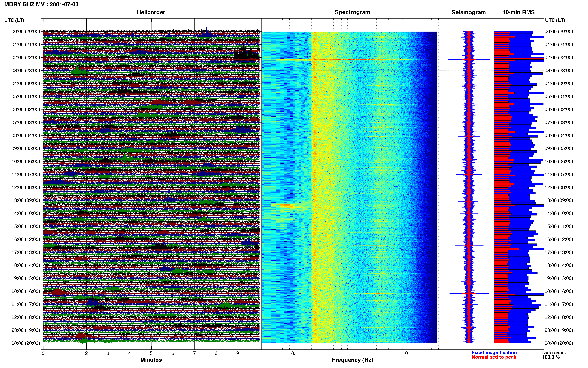Click the left UTC (LT) axis label
Screen dimensions: 588x368
tap(14, 20)
